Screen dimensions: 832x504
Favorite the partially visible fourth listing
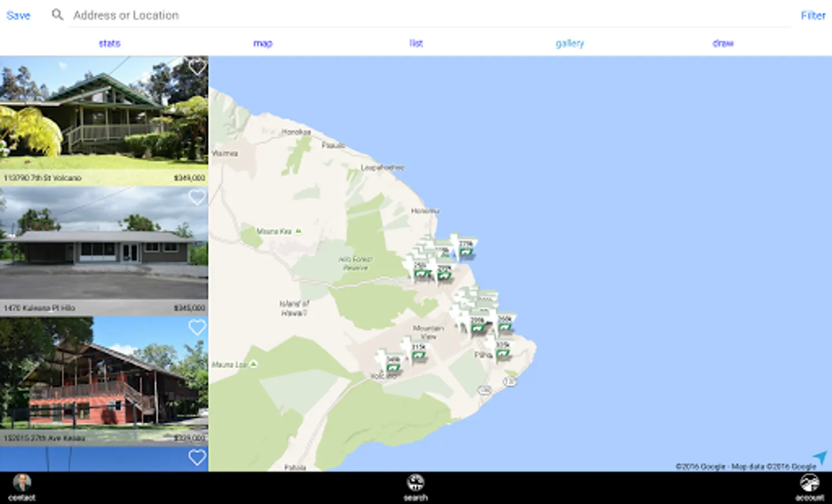(197, 458)
